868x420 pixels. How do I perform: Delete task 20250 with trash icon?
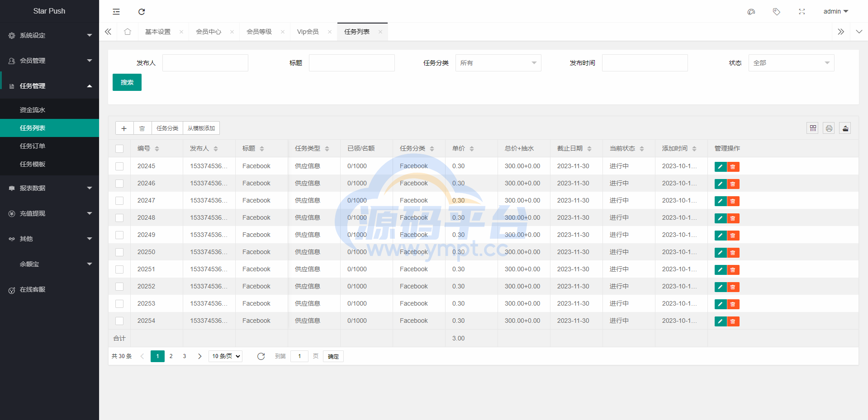(x=733, y=253)
